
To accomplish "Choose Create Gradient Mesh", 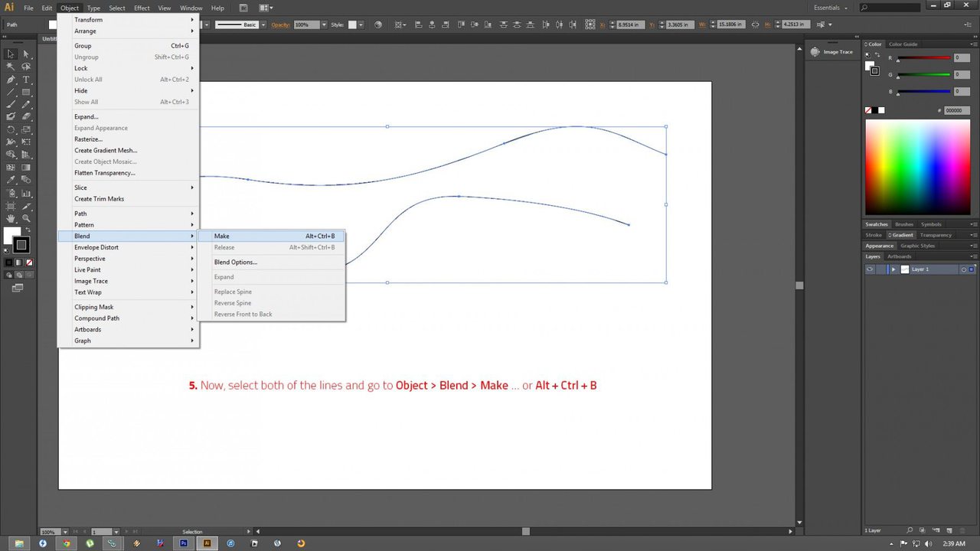I will (x=128, y=150).
